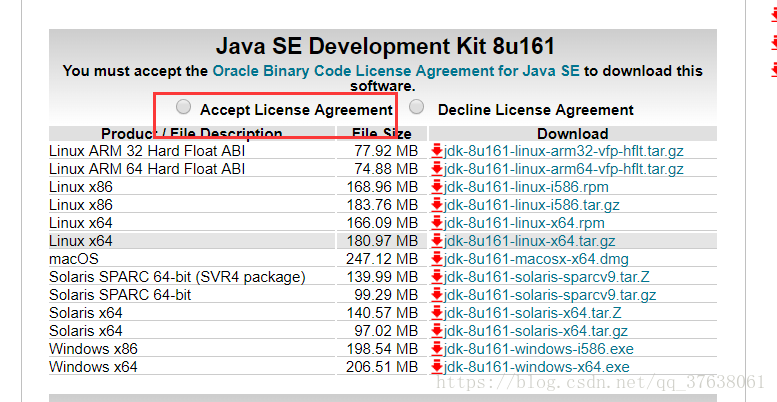Click download arrow icon beside linux-x64.tar.gz

coord(437,241)
